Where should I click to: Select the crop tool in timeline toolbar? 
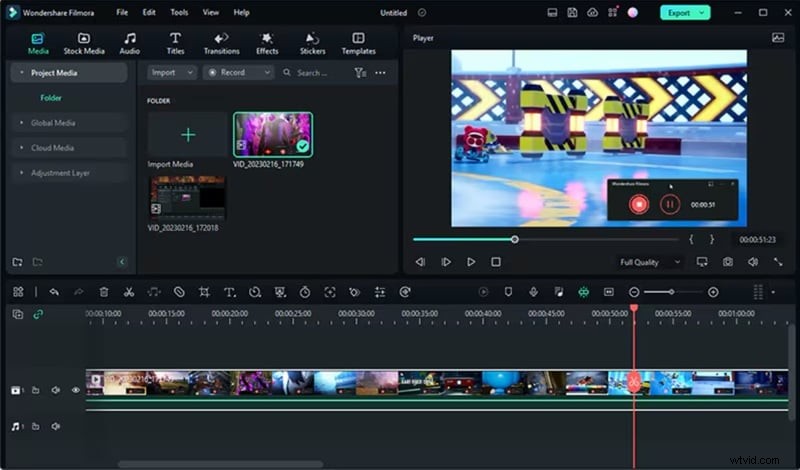(x=204, y=292)
